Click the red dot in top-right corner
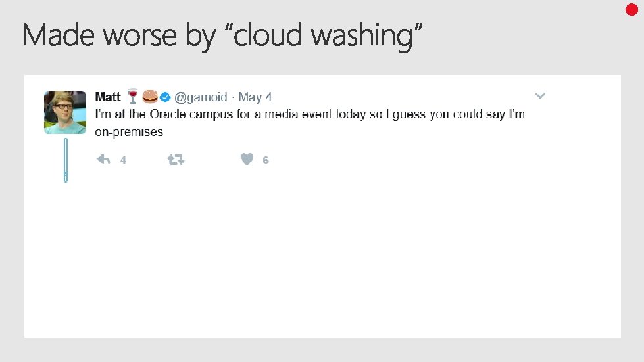The width and height of the screenshot is (644, 362). pyautogui.click(x=632, y=9)
